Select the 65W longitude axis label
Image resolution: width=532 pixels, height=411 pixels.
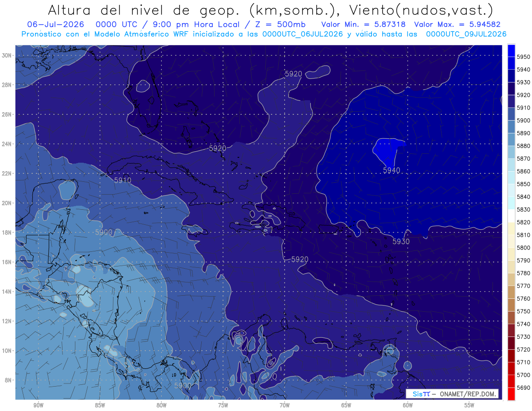point(346,405)
